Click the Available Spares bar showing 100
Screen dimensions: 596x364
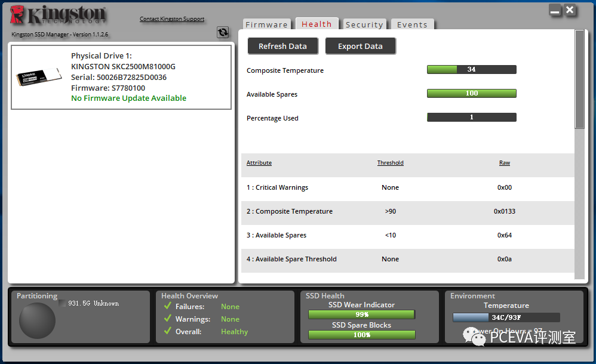pos(472,94)
